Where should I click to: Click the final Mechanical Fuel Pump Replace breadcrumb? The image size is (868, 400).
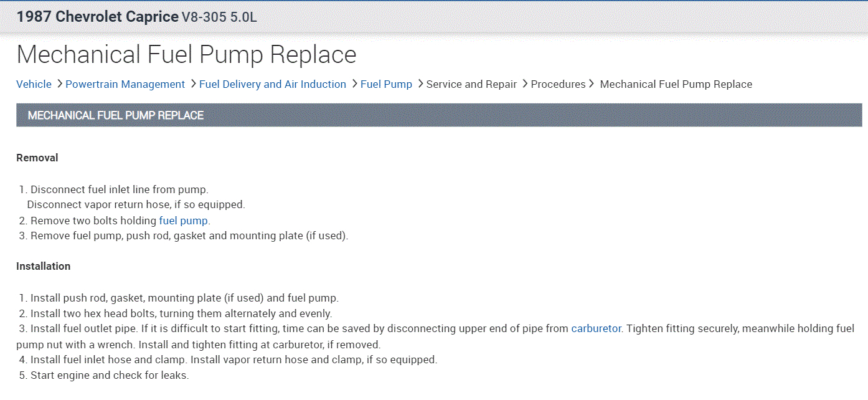[x=676, y=84]
